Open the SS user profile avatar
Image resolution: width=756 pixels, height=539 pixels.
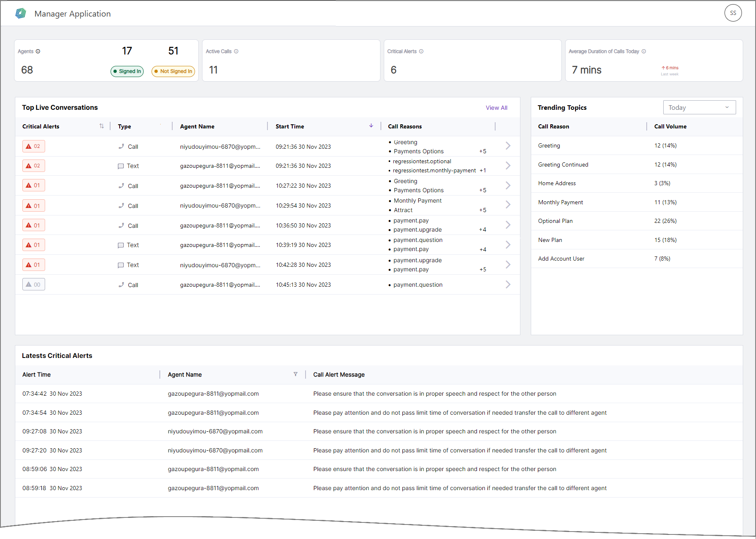[733, 13]
